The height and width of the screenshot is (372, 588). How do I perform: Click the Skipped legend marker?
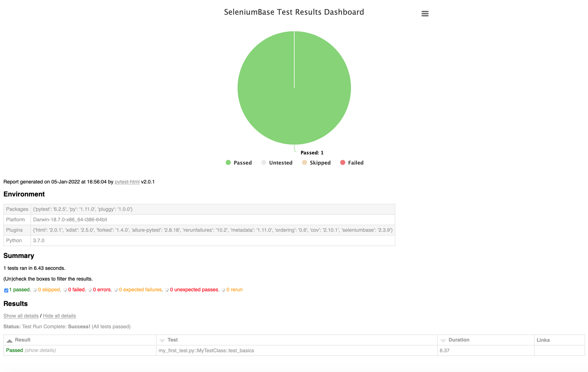tap(304, 163)
